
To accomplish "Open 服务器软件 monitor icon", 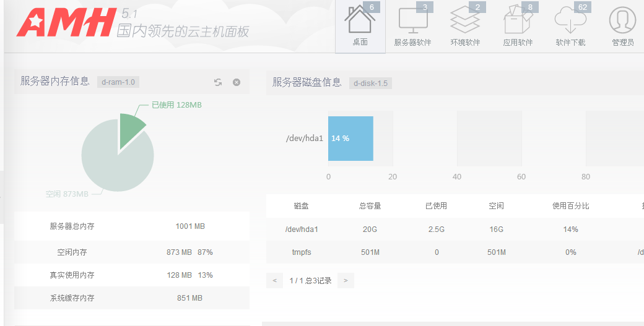I will [x=412, y=26].
